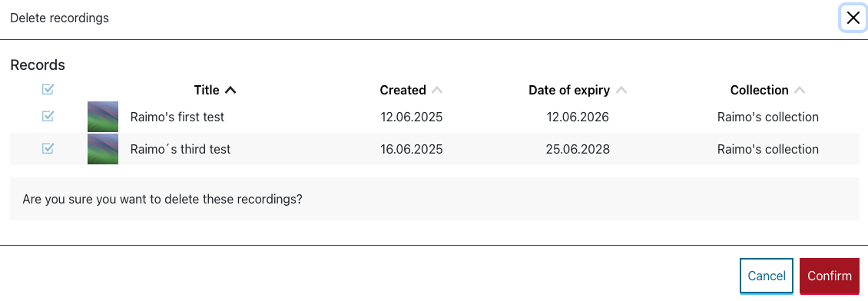Viewport: 868px width, 301px height.
Task: Click the Created sort arrow icon
Action: click(x=437, y=90)
